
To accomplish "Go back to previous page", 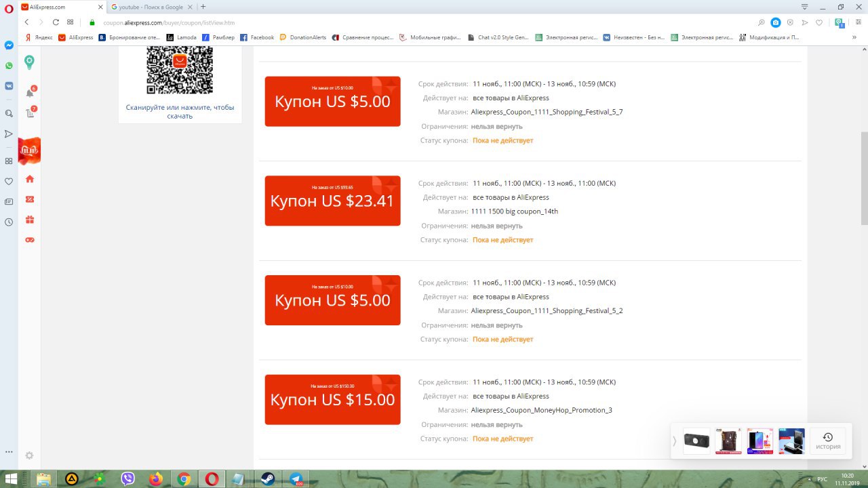I will click(27, 22).
